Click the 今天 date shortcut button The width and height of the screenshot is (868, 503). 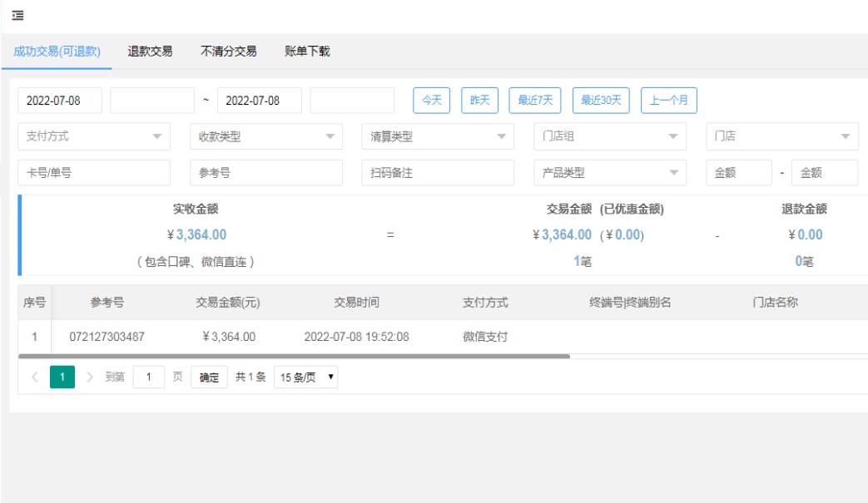(x=431, y=101)
